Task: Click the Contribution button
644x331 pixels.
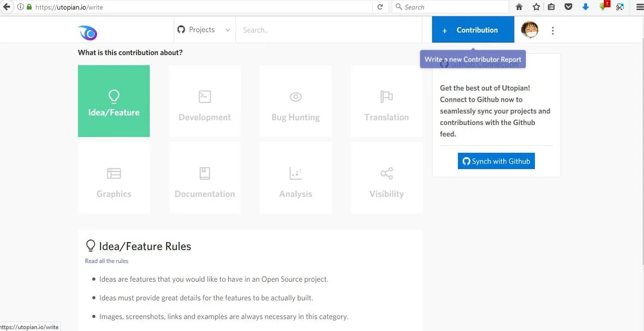Action: [473, 30]
